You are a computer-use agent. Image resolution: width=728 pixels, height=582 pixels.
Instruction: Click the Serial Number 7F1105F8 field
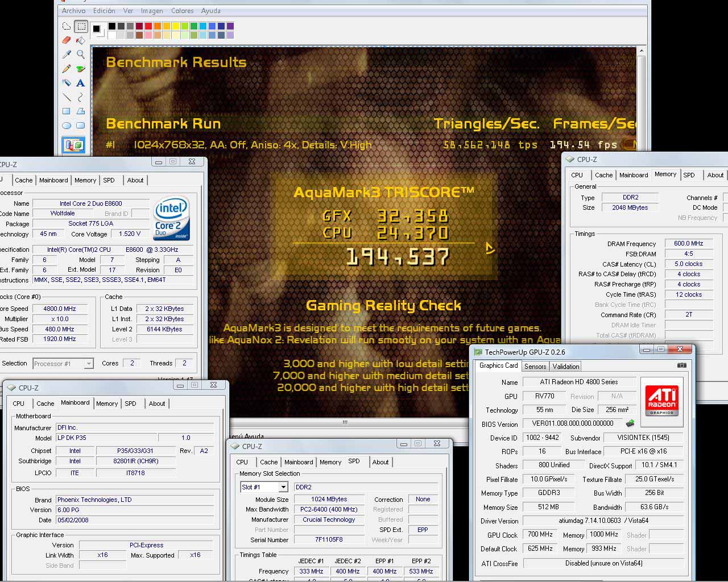point(329,540)
